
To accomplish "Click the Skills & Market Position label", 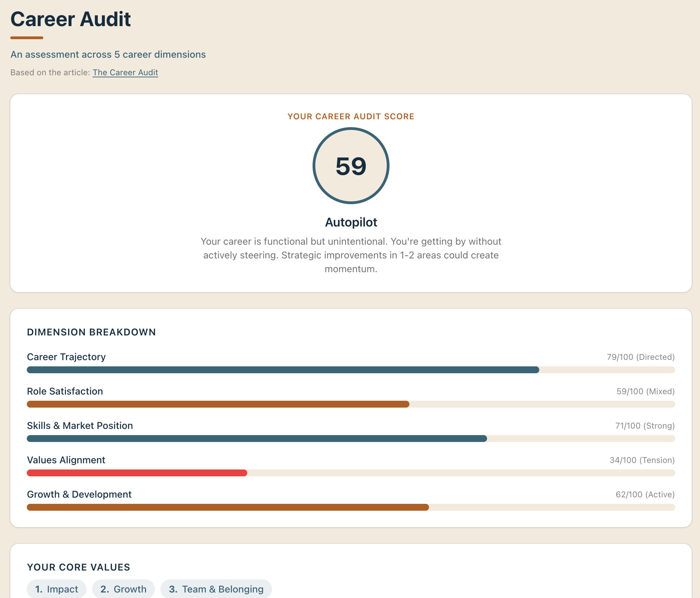I will [x=80, y=425].
